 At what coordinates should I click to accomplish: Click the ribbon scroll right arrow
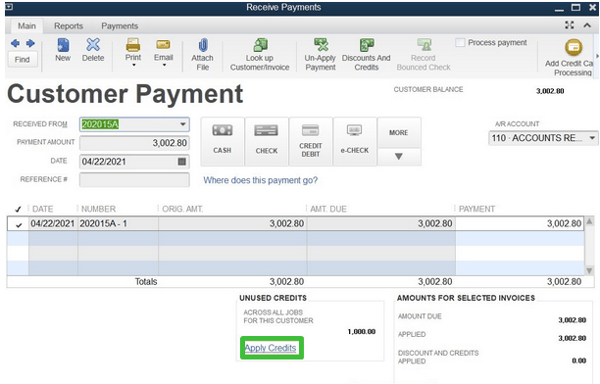(x=597, y=56)
